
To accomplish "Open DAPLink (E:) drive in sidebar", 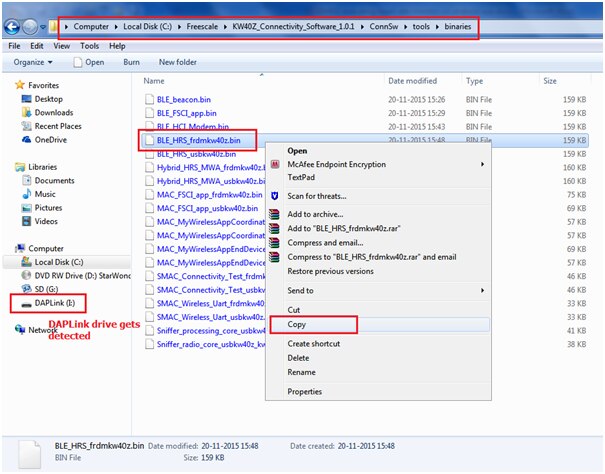I will pyautogui.click(x=56, y=301).
